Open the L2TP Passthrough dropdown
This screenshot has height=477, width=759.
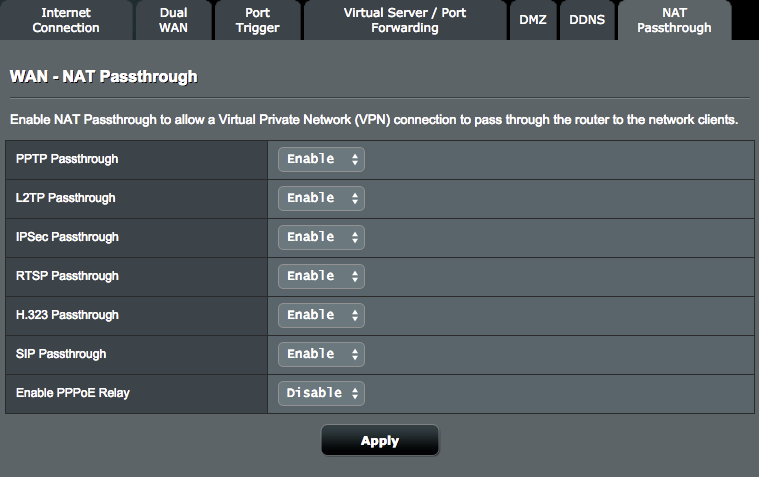click(x=321, y=198)
